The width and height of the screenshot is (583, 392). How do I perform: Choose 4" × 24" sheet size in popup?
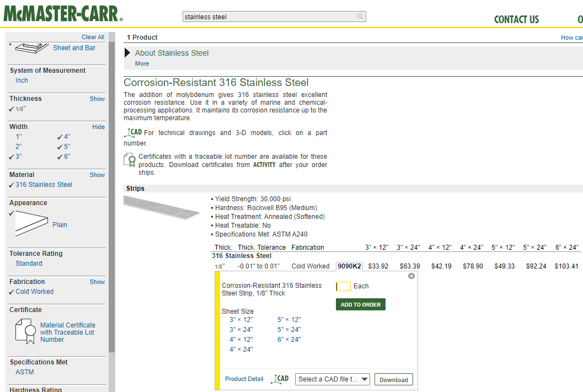pyautogui.click(x=241, y=350)
